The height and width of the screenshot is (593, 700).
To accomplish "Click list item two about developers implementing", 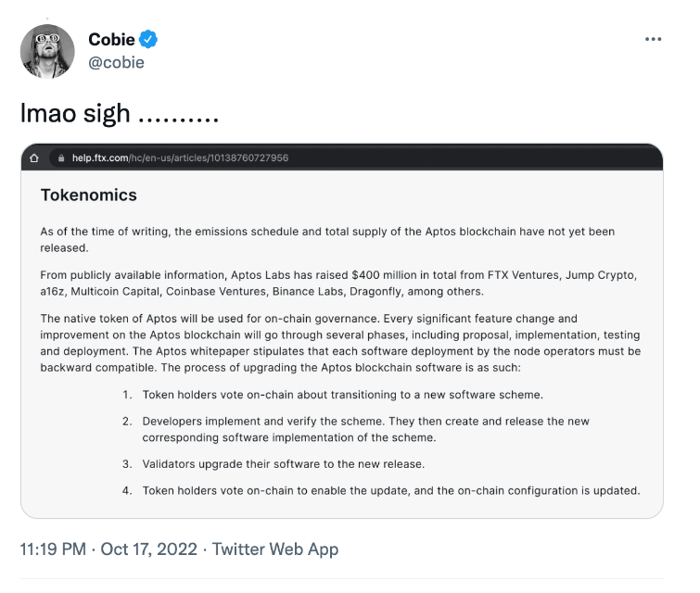I will pyautogui.click(x=356, y=429).
